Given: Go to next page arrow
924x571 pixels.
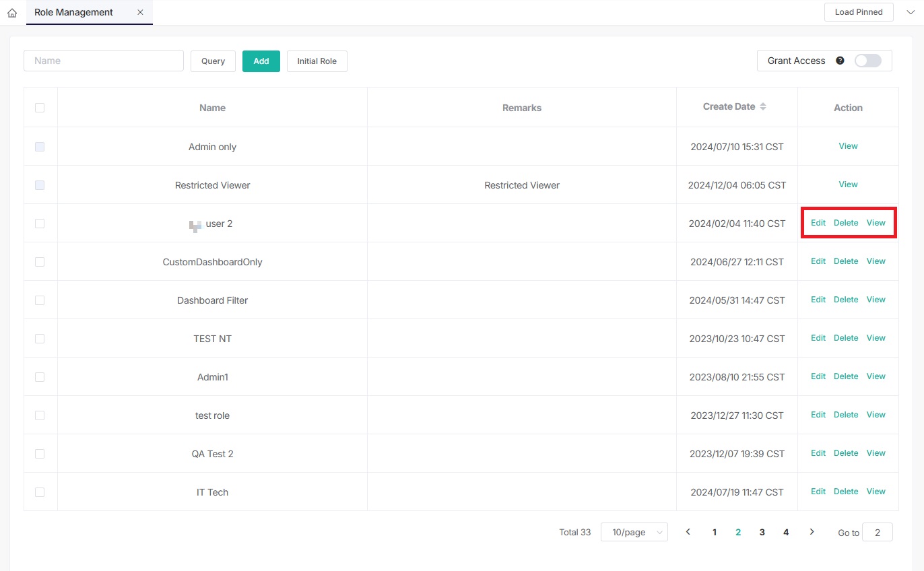Looking at the screenshot, I should pyautogui.click(x=812, y=532).
